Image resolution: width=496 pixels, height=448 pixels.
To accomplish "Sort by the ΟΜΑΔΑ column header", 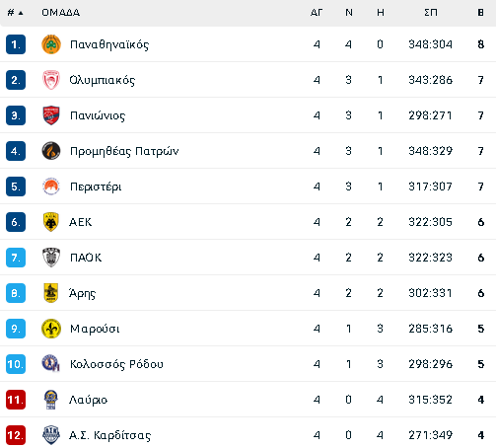I will coord(60,13).
